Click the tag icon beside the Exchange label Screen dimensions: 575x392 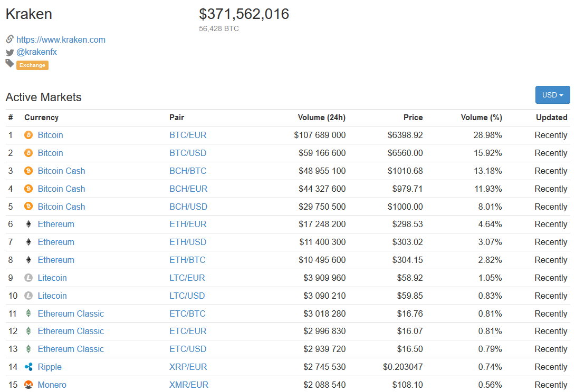10,63
